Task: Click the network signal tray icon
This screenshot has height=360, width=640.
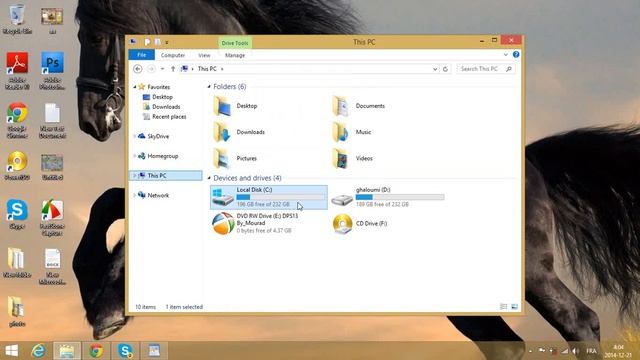Action: tap(564, 351)
